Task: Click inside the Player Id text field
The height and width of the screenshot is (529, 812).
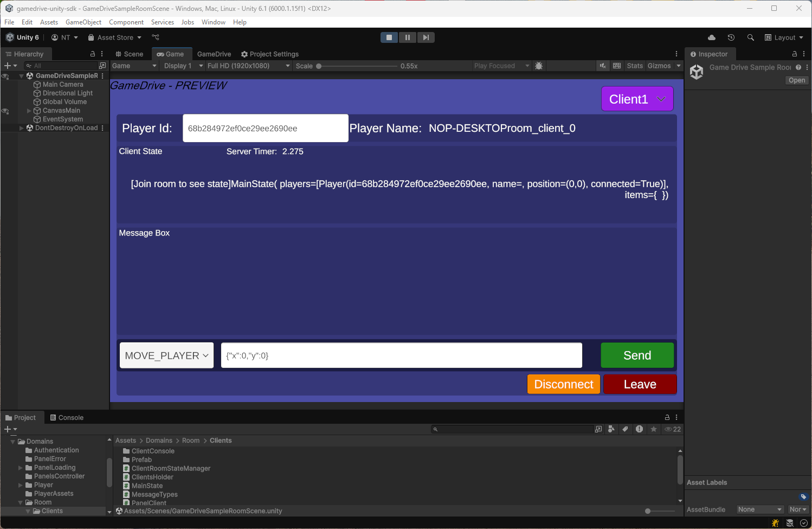Action: (x=265, y=128)
